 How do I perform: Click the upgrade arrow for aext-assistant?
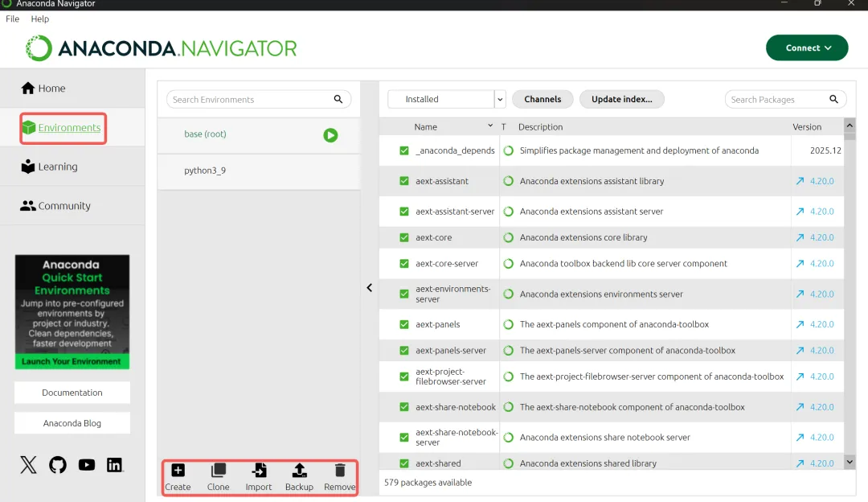click(800, 181)
